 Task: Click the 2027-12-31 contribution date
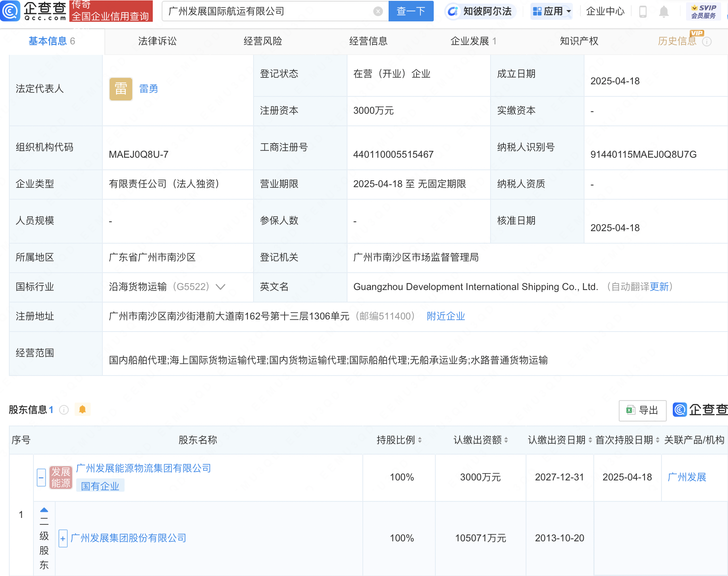pos(560,477)
